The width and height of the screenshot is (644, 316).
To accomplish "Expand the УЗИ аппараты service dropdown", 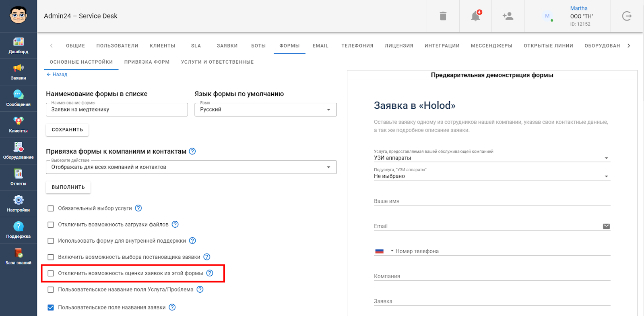I will pyautogui.click(x=491, y=158).
